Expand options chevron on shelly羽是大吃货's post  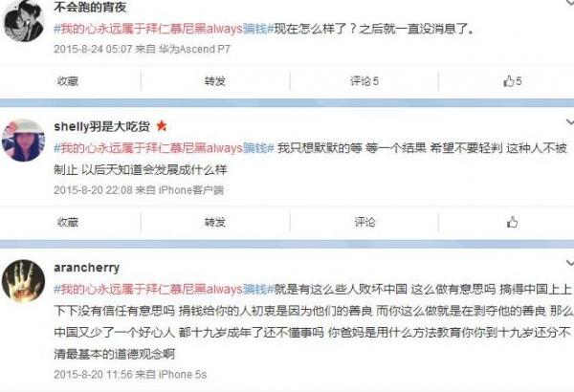pos(569,121)
